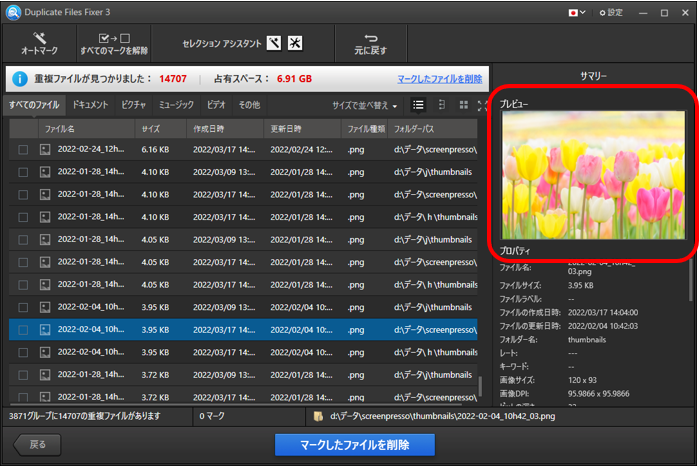Click the delete marked files link at top
Viewport: 699px width, 467px height.
point(440,79)
